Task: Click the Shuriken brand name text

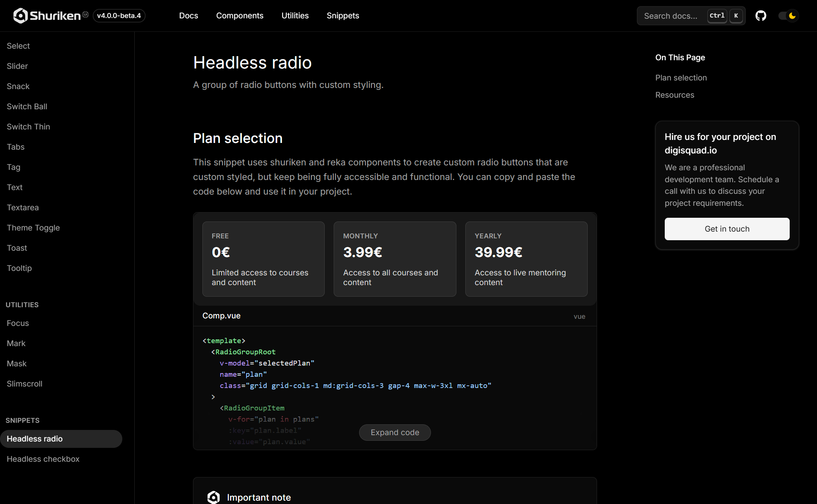Action: 55,16
